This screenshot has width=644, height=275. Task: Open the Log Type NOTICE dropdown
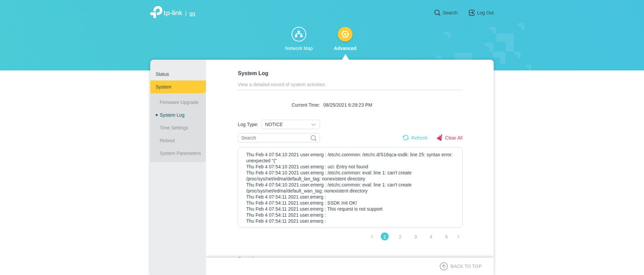tap(291, 125)
